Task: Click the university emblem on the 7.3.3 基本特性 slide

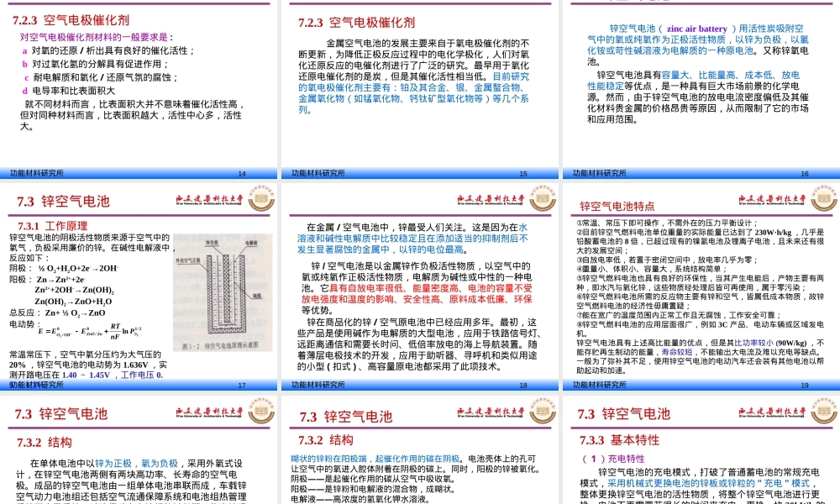Action: pyautogui.click(x=824, y=411)
